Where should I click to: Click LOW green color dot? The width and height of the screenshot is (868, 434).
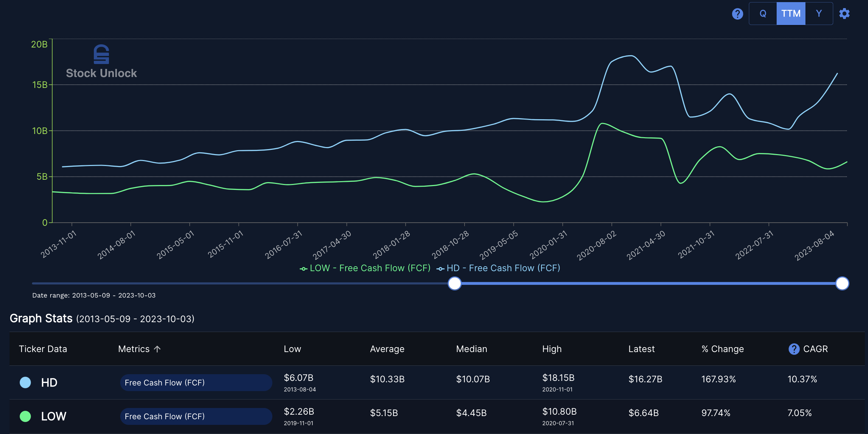point(25,416)
